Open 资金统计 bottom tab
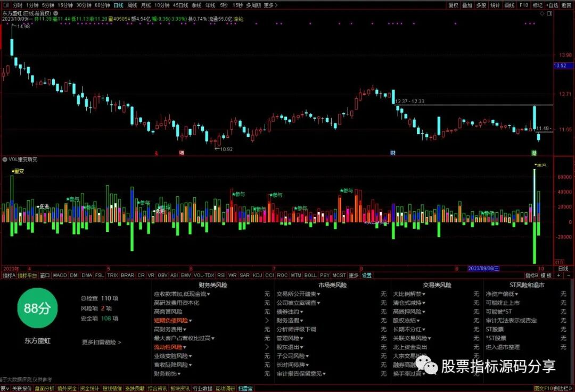The height and width of the screenshot is (392, 575). [89, 389]
